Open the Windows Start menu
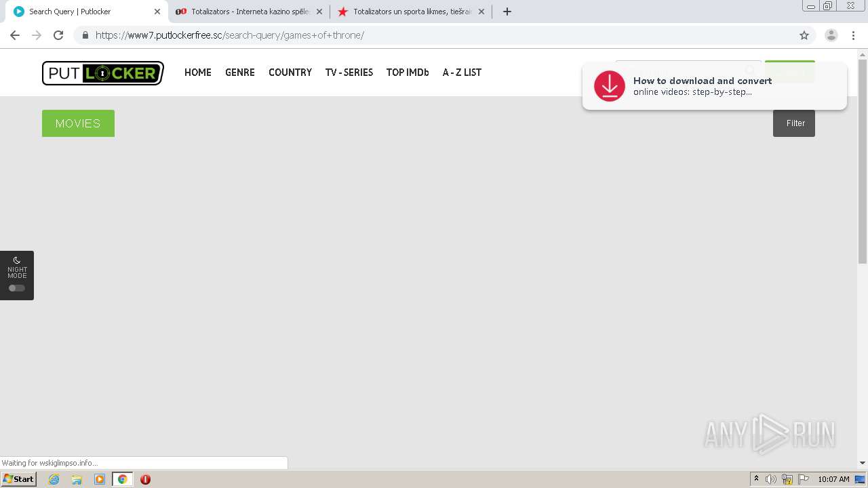This screenshot has width=868, height=488. [19, 479]
